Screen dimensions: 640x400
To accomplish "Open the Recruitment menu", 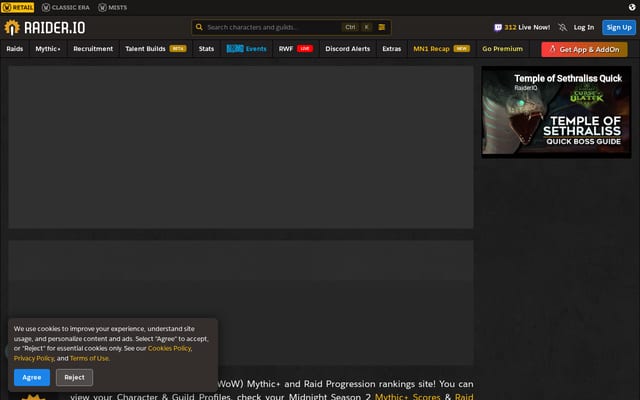I will click(93, 49).
